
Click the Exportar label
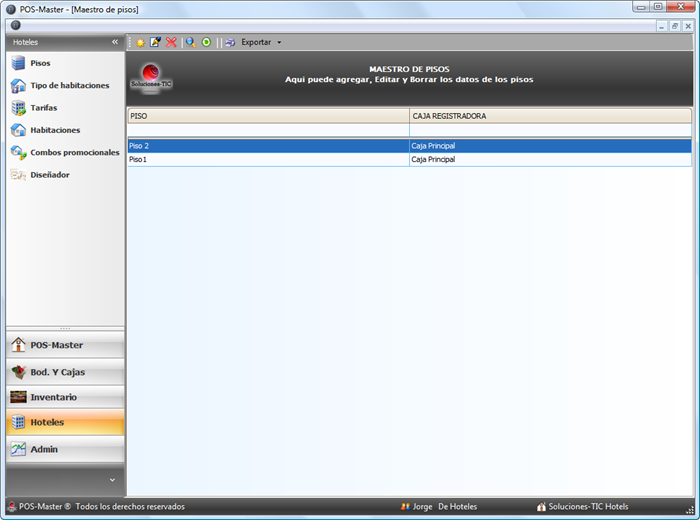(256, 42)
